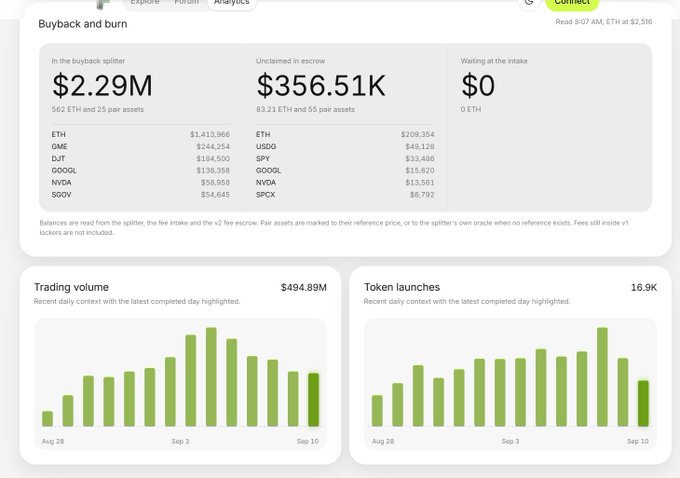This screenshot has width=680, height=478.
Task: Click the $494.89M trading volume total
Action: pos(304,288)
